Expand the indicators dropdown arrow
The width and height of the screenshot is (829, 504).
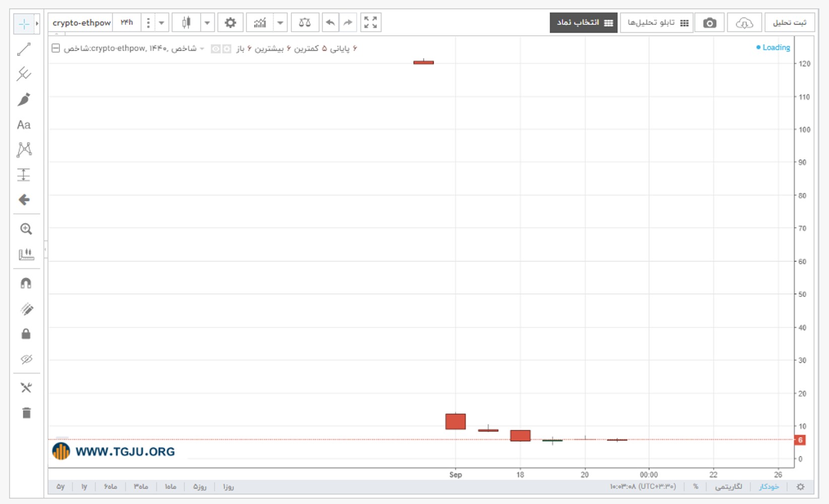(280, 23)
